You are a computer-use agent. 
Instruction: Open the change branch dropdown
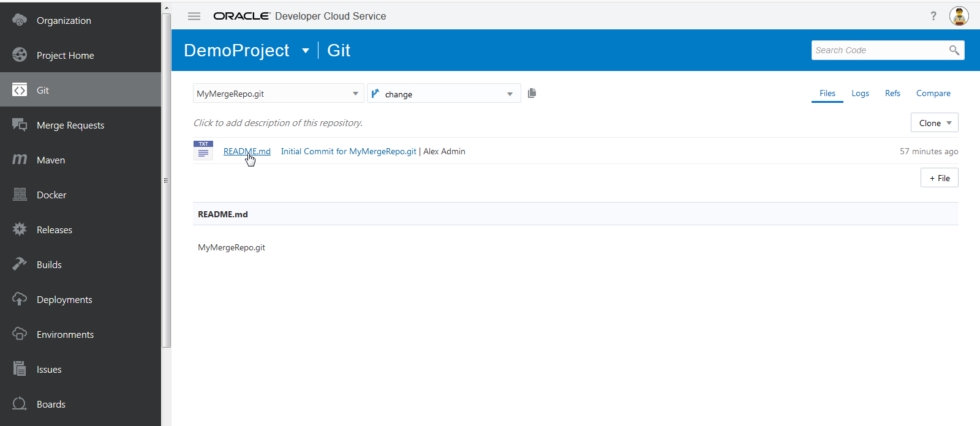pyautogui.click(x=444, y=94)
